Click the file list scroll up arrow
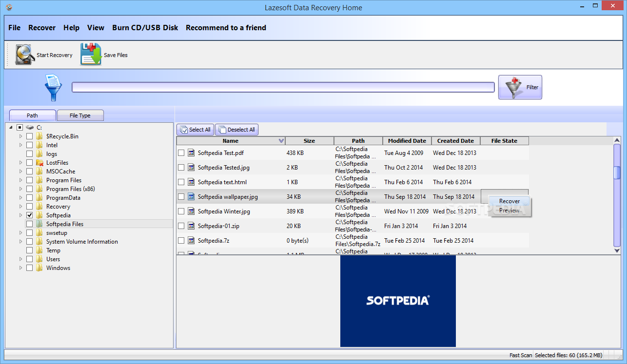 pos(617,140)
